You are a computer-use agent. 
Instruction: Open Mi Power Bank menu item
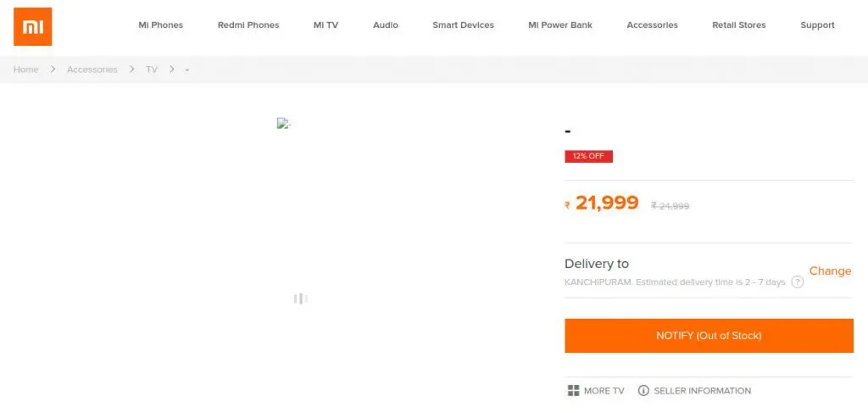coord(560,25)
